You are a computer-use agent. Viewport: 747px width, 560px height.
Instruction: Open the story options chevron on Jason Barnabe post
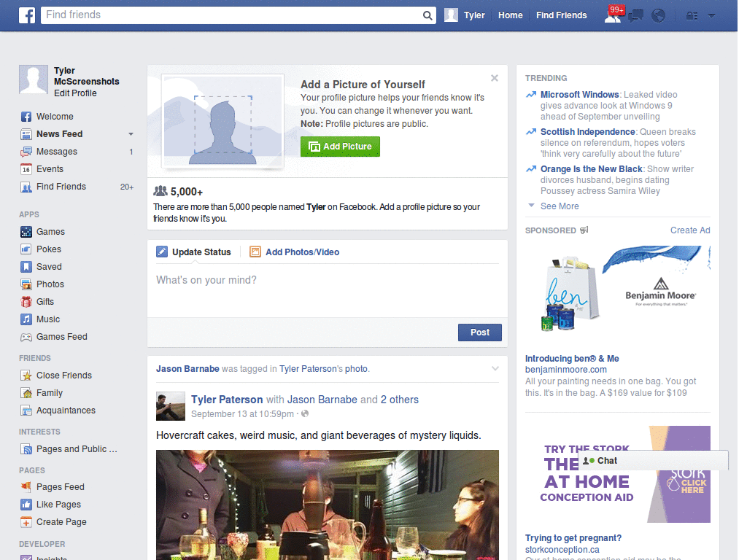pos(495,368)
